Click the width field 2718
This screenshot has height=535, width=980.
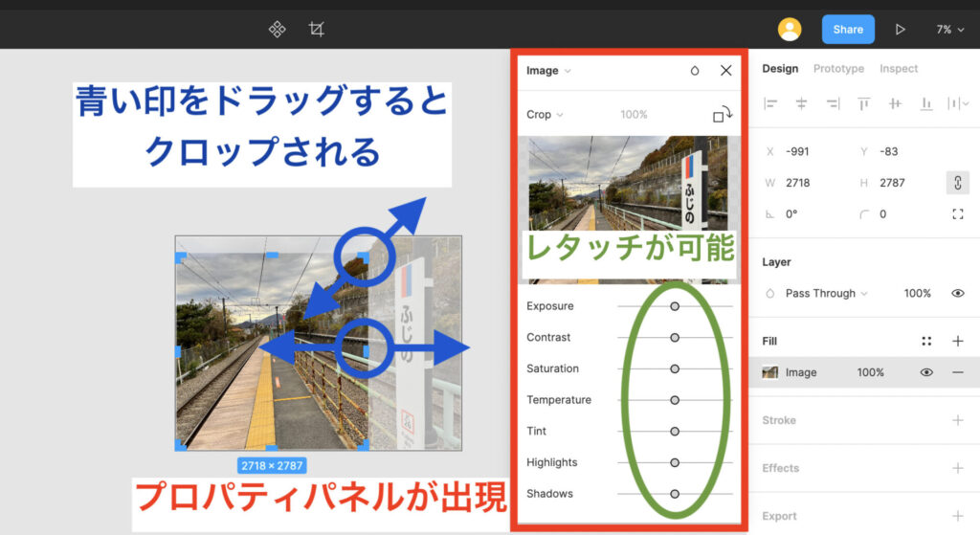[x=797, y=183]
